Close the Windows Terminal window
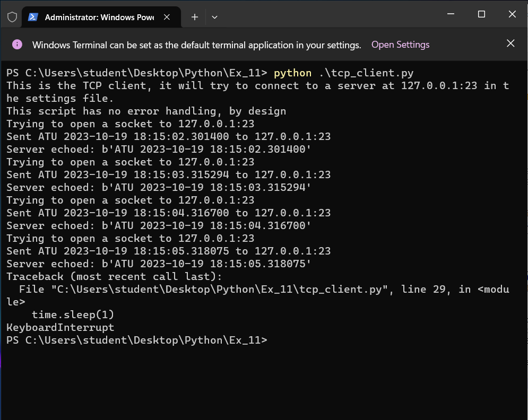This screenshot has height=420, width=528. 512,14
